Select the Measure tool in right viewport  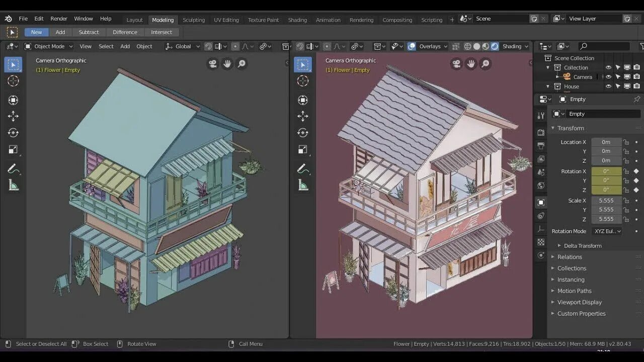[303, 186]
